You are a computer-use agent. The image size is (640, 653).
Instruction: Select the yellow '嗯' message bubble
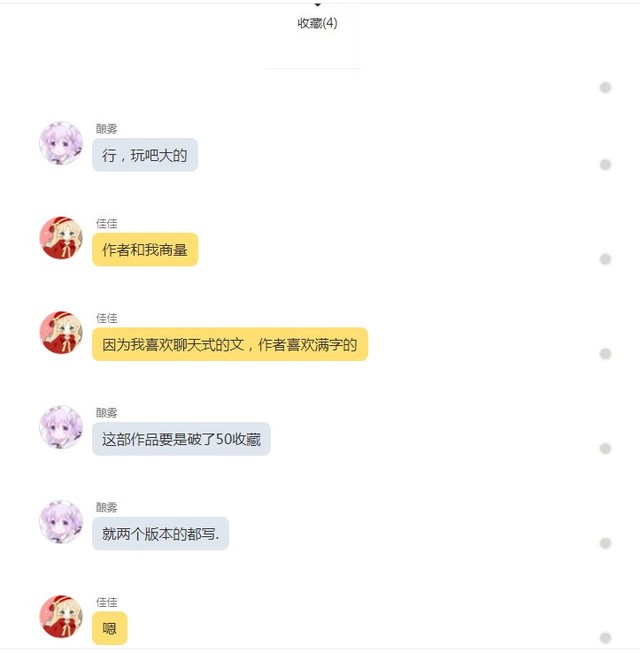pyautogui.click(x=110, y=628)
